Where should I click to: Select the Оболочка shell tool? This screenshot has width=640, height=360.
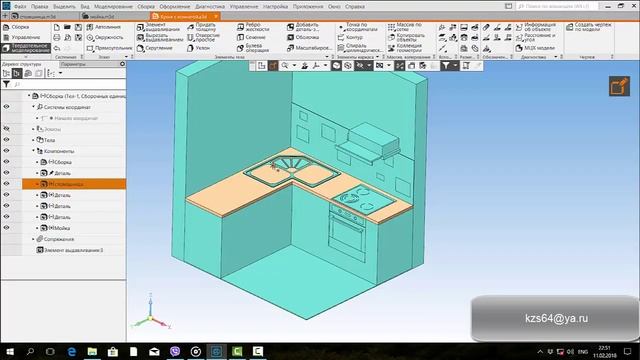(303, 38)
